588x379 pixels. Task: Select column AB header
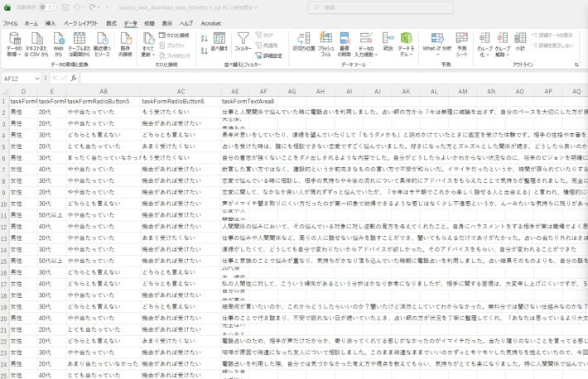tap(104, 91)
